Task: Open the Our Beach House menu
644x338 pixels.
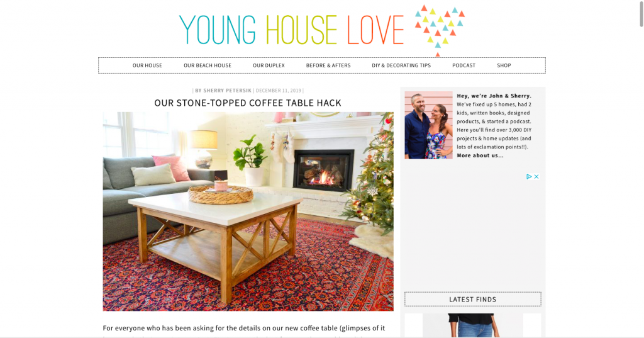Action: tap(208, 65)
